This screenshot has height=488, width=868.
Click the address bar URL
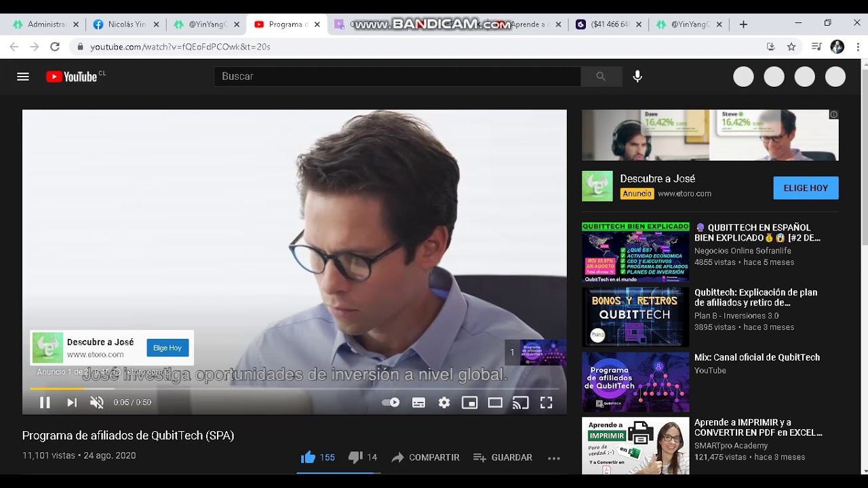tap(180, 47)
